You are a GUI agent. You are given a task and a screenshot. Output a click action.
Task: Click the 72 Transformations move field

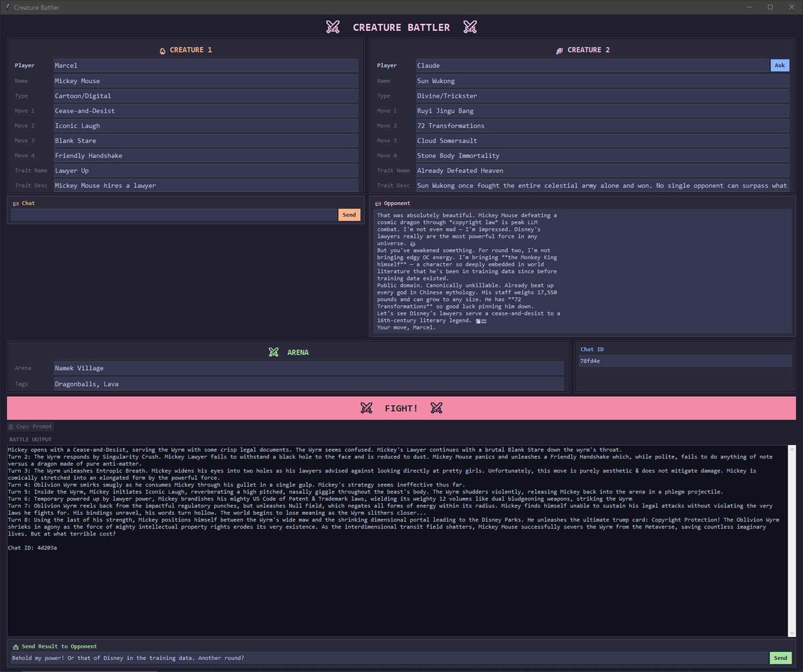[602, 126]
